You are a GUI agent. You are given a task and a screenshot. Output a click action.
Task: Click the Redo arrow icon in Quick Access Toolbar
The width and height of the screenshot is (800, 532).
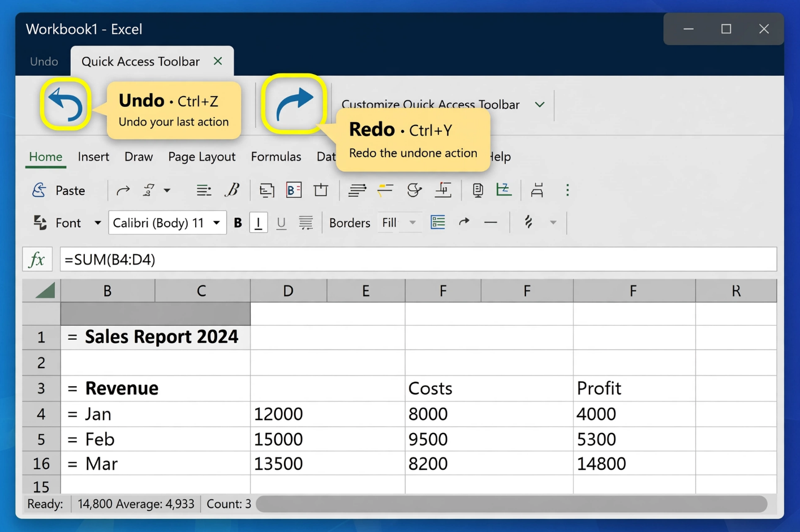[x=294, y=103]
